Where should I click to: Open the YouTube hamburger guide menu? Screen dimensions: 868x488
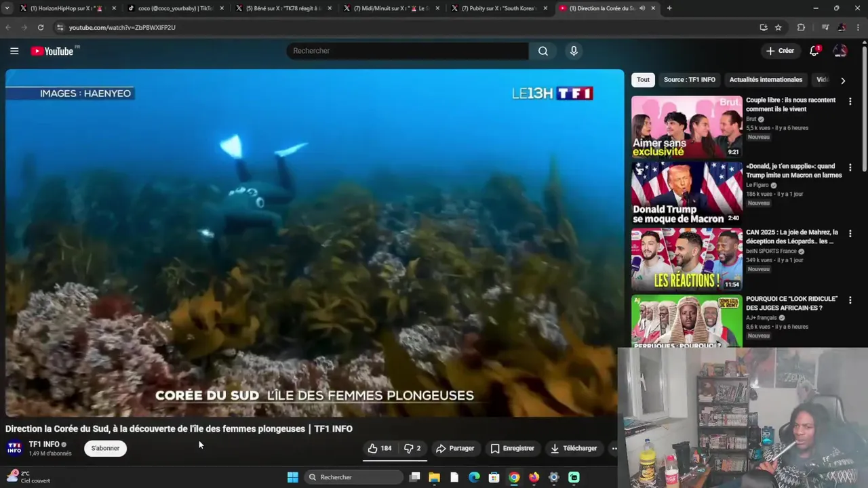(x=14, y=51)
